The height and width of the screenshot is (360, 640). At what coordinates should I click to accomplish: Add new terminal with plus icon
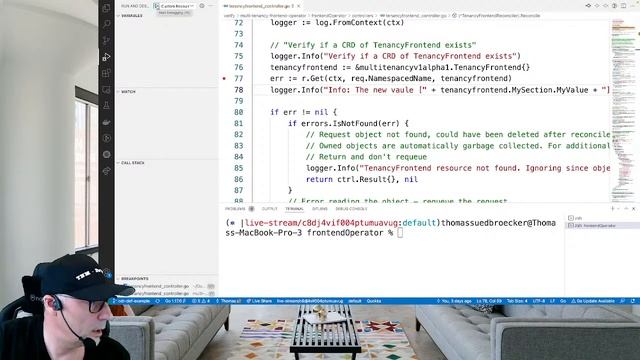612,209
